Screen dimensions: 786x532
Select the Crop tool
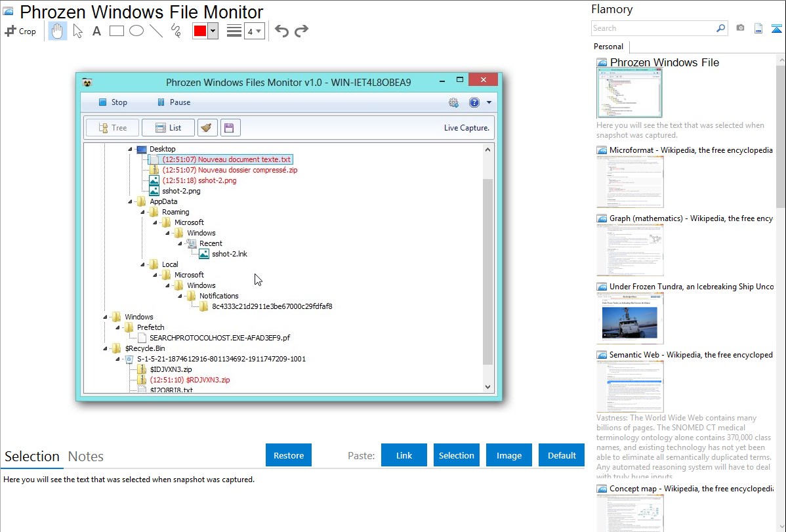click(20, 31)
